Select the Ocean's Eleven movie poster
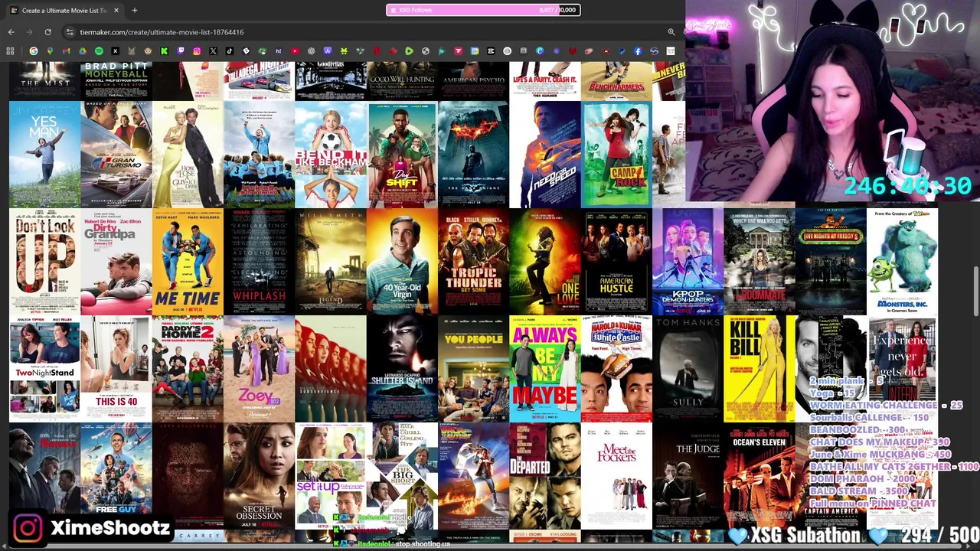The width and height of the screenshot is (980, 551). click(759, 476)
